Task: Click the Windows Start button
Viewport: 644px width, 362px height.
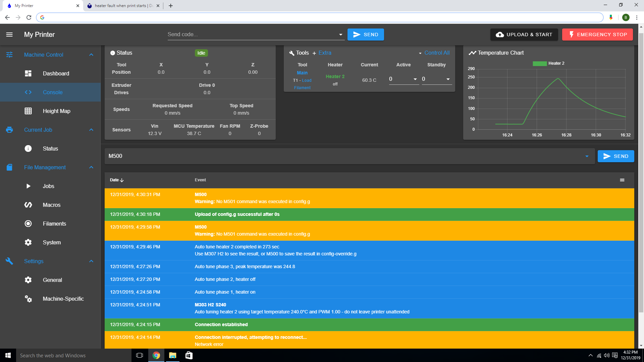Action: pyautogui.click(x=8, y=355)
